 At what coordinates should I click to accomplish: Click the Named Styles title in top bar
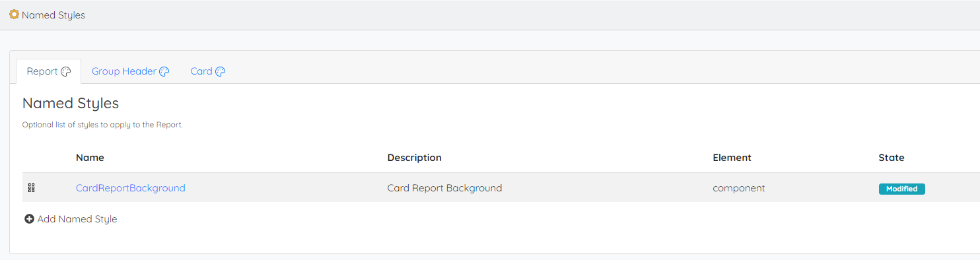(x=53, y=15)
